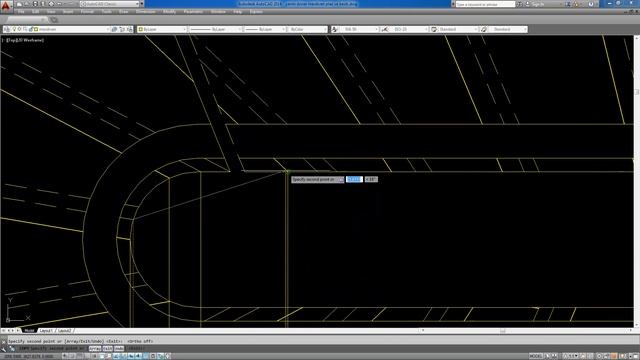Open the View menu

(51, 12)
